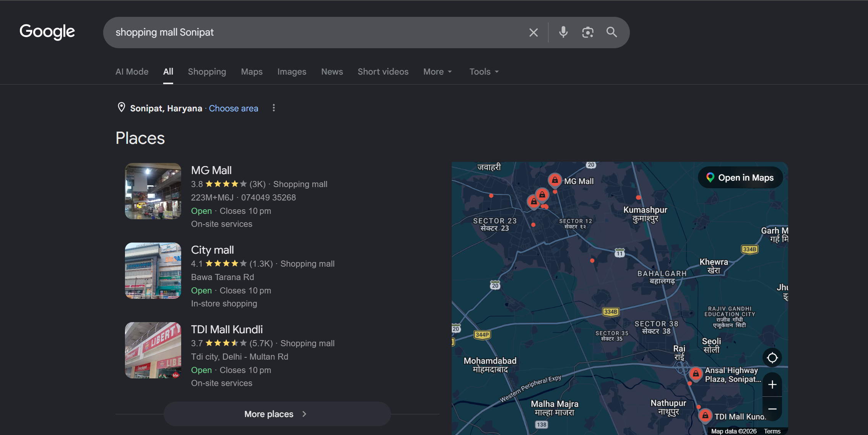Click the MG Mall pin on the map
The height and width of the screenshot is (435, 868).
555,180
